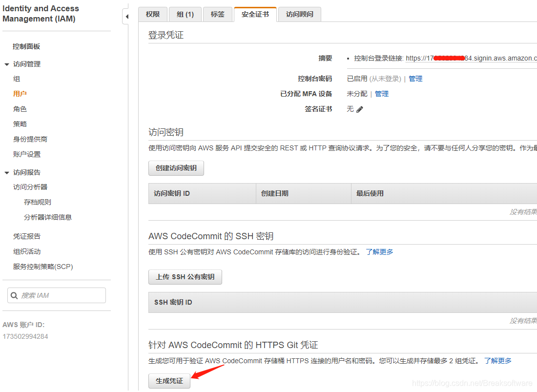The image size is (537, 392).
Task: Click the 访问报告 section label
Action: pyautogui.click(x=27, y=172)
